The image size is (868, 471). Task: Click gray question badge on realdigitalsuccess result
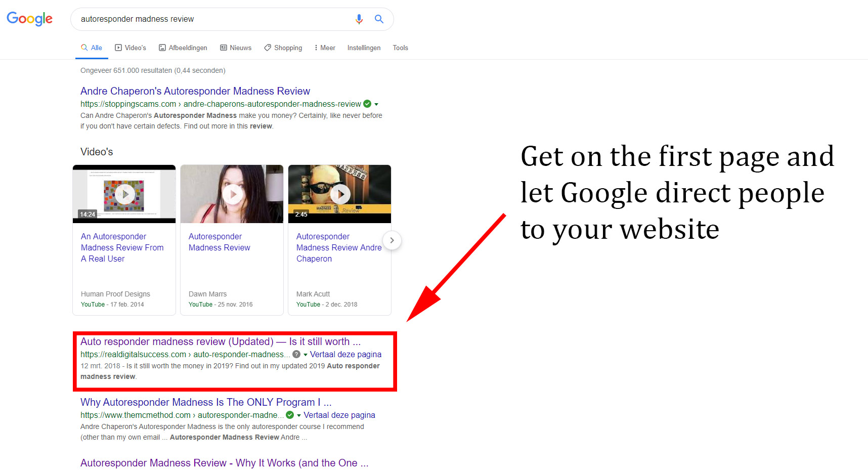[x=296, y=354]
